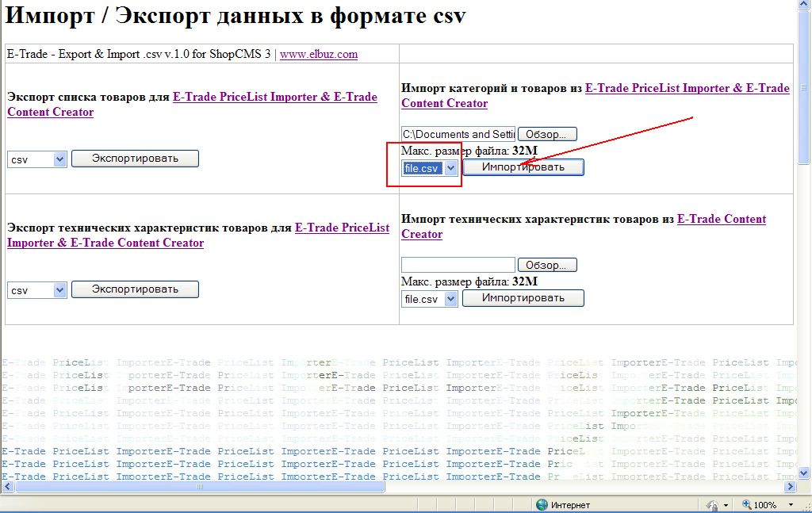Viewport: 812px width, 513px height.
Task: Click horizontal scrollbar left arrow
Action: 7,487
